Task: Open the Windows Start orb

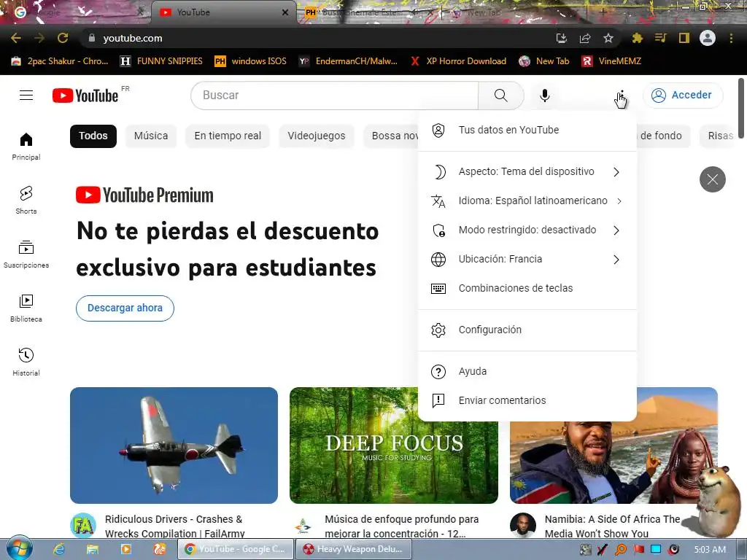Action: point(19,548)
